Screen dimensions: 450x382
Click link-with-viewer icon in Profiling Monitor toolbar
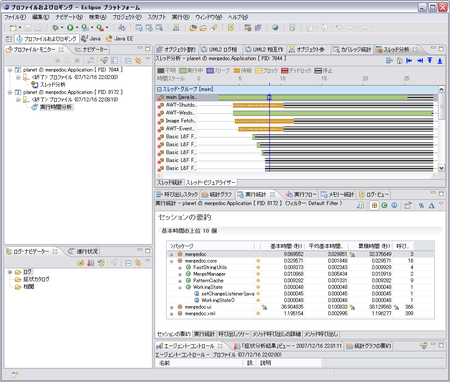point(138,60)
